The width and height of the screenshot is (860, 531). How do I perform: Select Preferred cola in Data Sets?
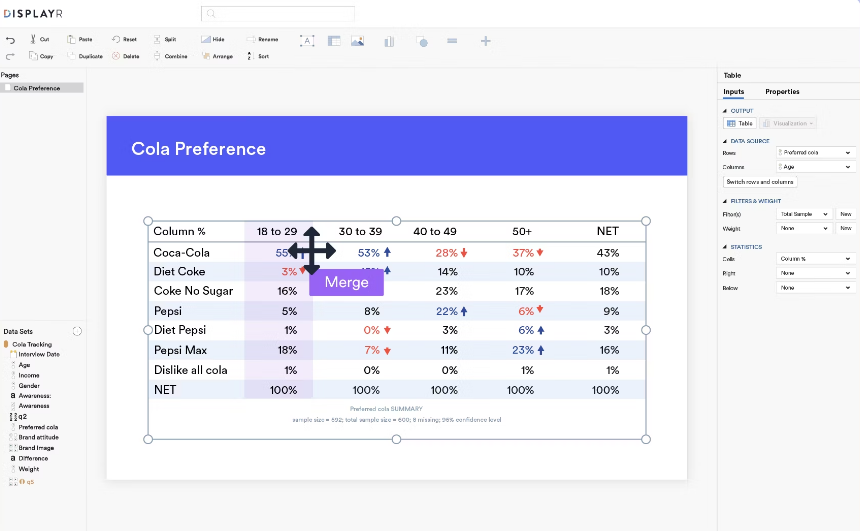[x=38, y=427]
